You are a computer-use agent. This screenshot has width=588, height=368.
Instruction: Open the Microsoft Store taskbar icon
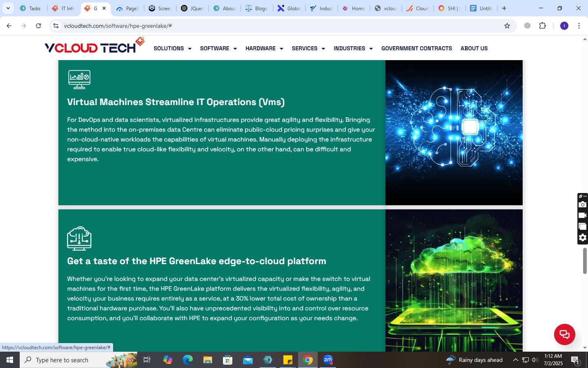pos(228,360)
